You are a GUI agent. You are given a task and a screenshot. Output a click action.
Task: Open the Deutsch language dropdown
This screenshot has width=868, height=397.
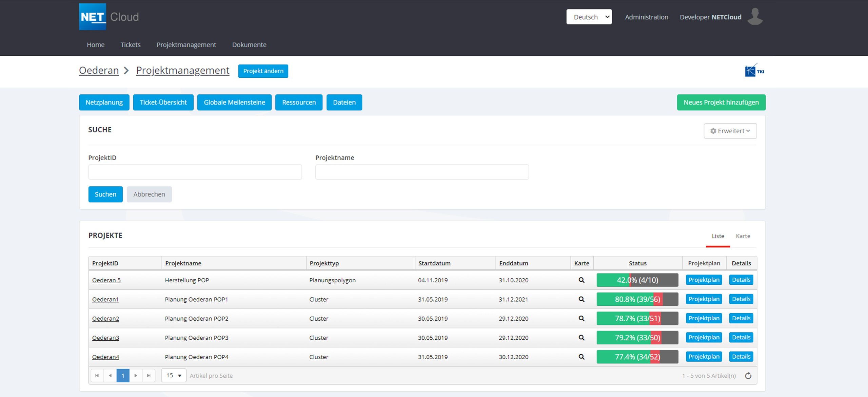tap(589, 17)
